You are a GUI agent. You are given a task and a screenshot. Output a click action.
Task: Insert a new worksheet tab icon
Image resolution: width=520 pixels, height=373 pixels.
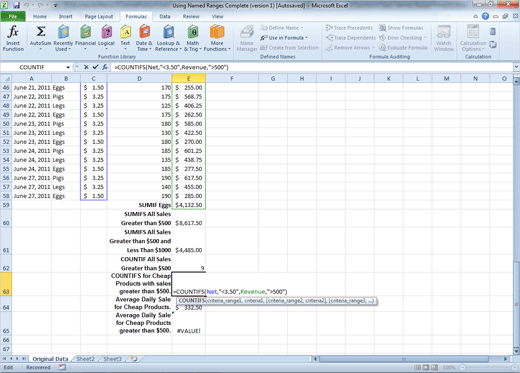click(x=134, y=359)
